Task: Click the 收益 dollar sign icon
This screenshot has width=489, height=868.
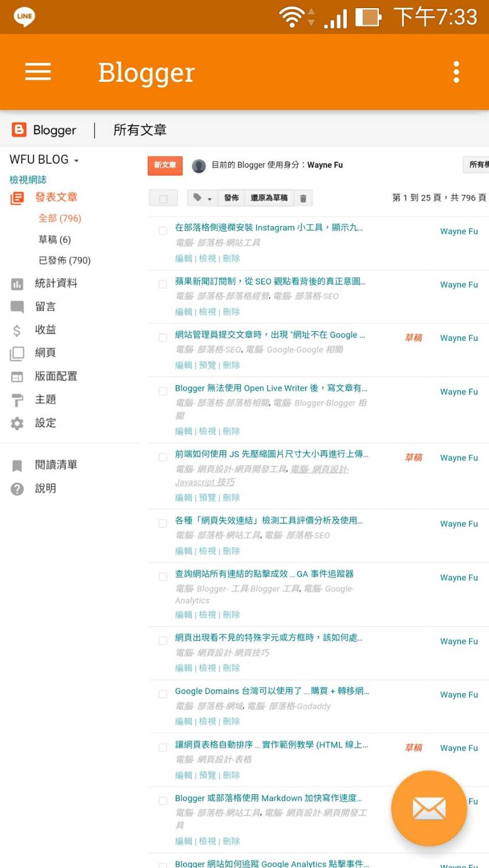Action: click(17, 330)
